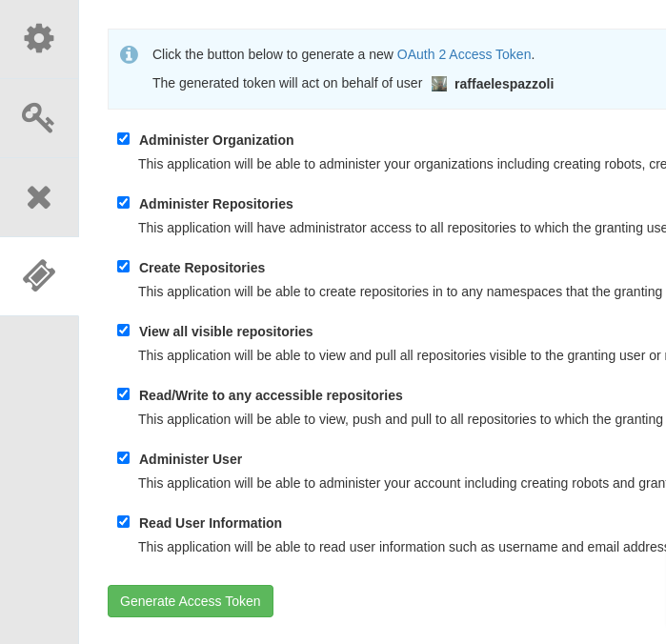Toggle Read/Write to any accessible repositories checkbox

point(123,393)
